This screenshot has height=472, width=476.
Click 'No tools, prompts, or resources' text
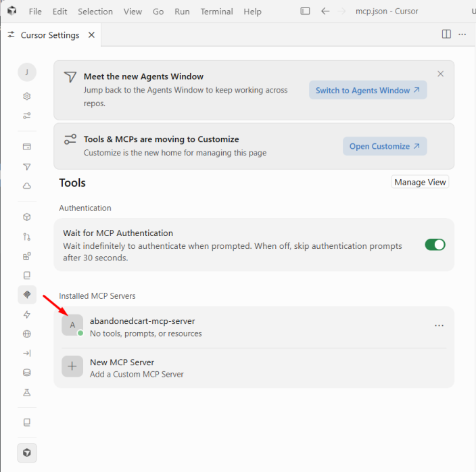click(x=146, y=333)
